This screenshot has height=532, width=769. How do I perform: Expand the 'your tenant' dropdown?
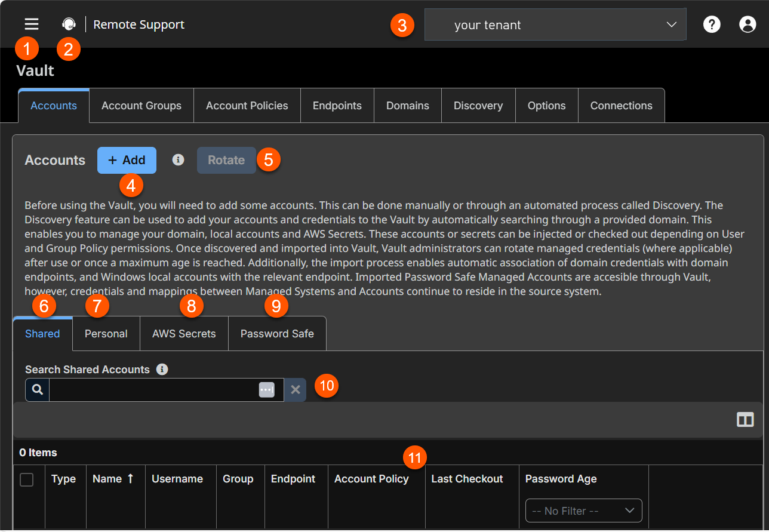click(555, 24)
